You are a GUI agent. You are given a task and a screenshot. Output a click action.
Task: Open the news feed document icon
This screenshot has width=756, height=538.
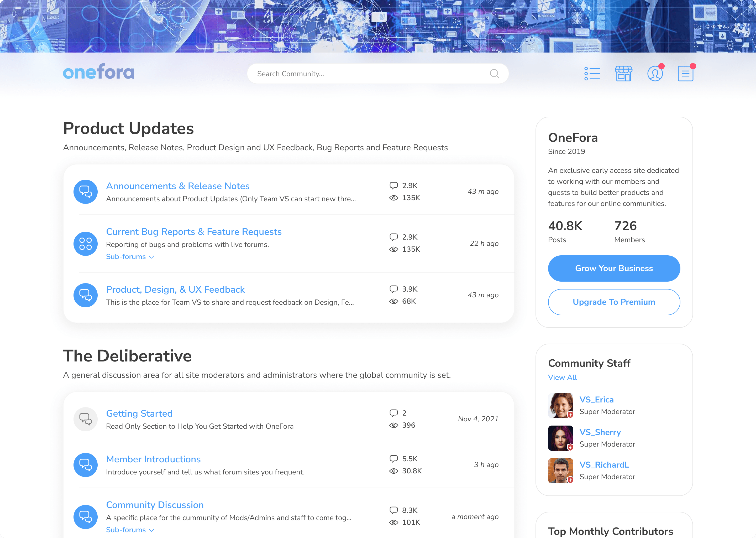(685, 74)
